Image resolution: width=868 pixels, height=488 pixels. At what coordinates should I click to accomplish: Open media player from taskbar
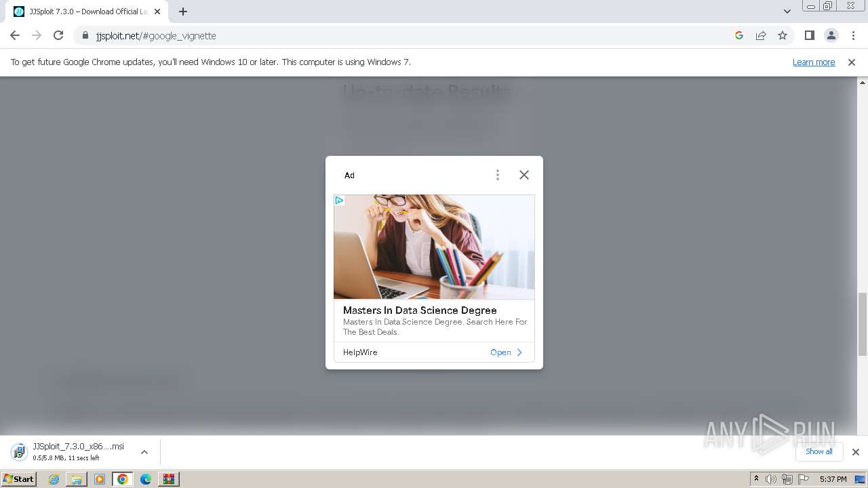[x=100, y=479]
